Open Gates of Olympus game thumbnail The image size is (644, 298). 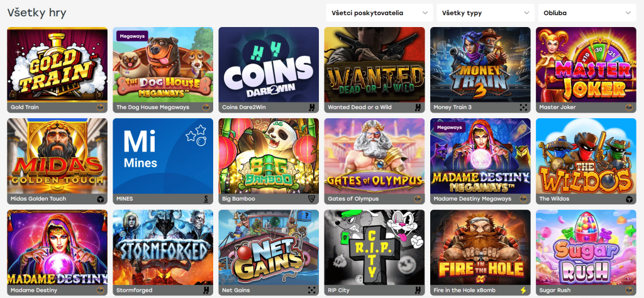(x=375, y=156)
